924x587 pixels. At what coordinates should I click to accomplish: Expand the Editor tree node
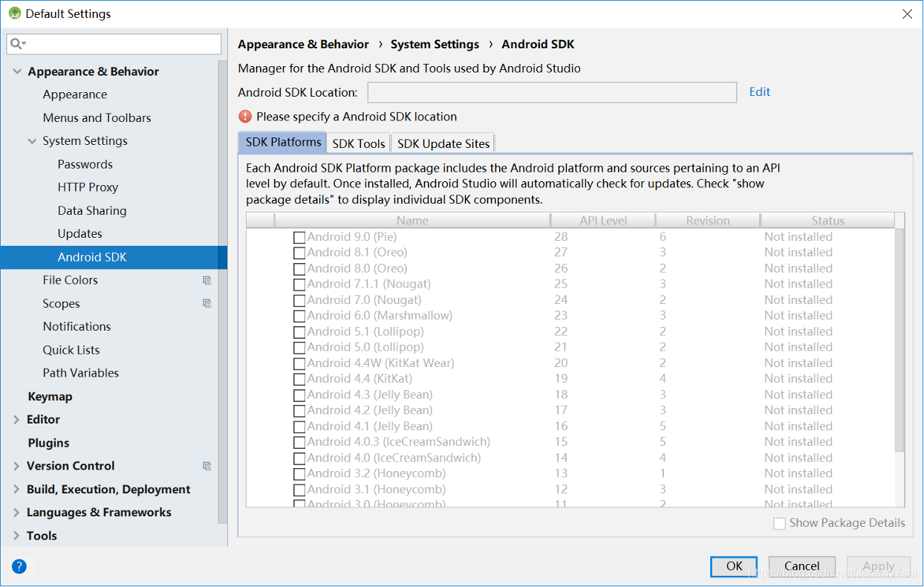[x=16, y=420]
